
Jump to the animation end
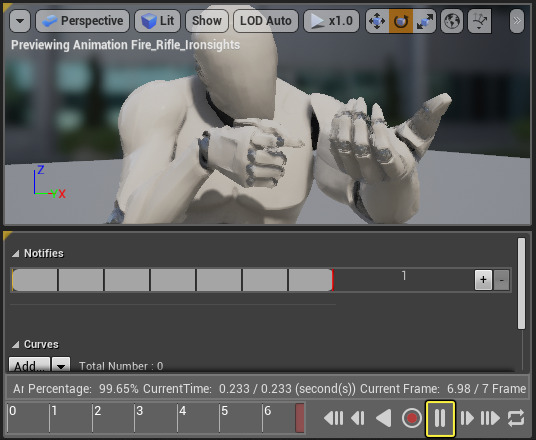click(490, 418)
